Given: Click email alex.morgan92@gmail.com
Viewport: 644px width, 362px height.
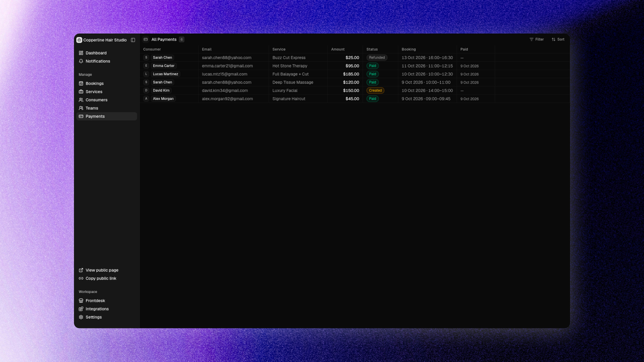Looking at the screenshot, I should click(228, 99).
